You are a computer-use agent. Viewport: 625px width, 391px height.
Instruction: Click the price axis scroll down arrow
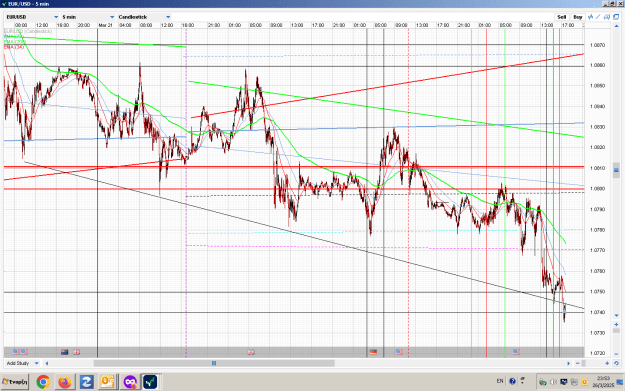click(x=616, y=316)
